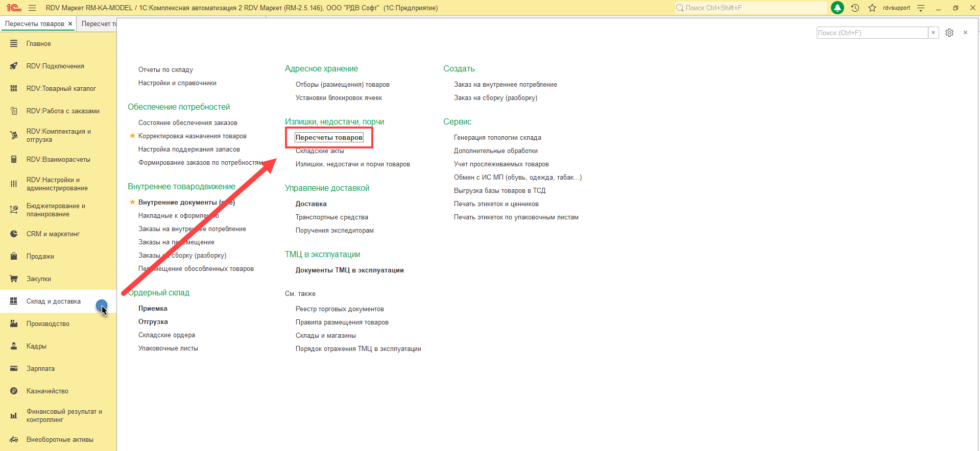Switch to the second Пересчет tab
The height and width of the screenshot is (451, 980).
click(99, 24)
